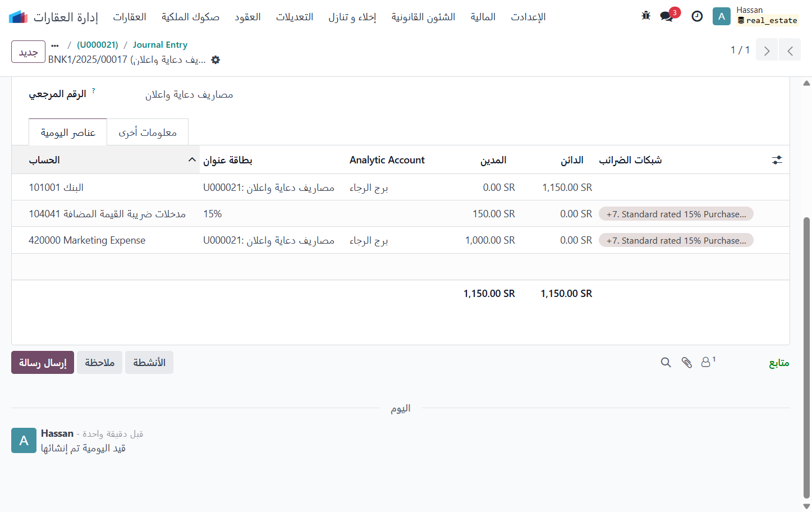The image size is (812, 512).
Task: Click the متابع following button
Action: point(779,363)
